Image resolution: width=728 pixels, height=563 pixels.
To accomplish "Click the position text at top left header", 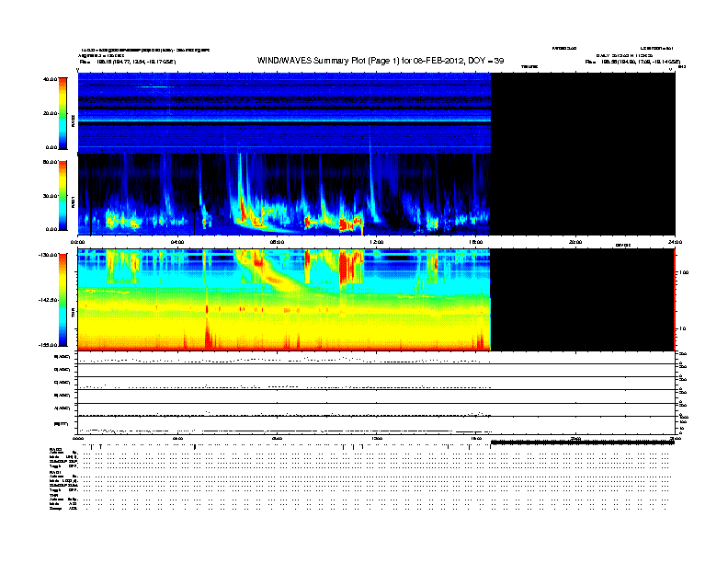I will (128, 62).
